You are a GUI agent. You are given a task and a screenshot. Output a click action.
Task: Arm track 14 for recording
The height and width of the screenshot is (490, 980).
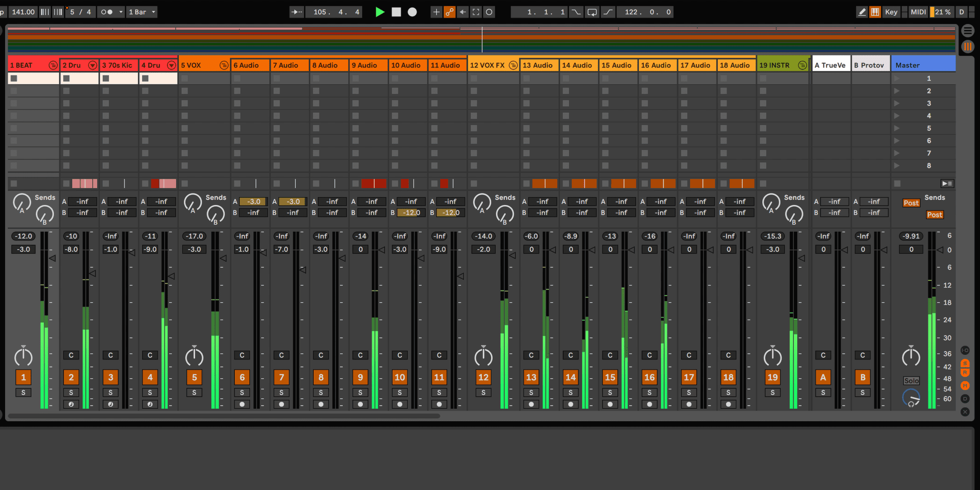570,404
